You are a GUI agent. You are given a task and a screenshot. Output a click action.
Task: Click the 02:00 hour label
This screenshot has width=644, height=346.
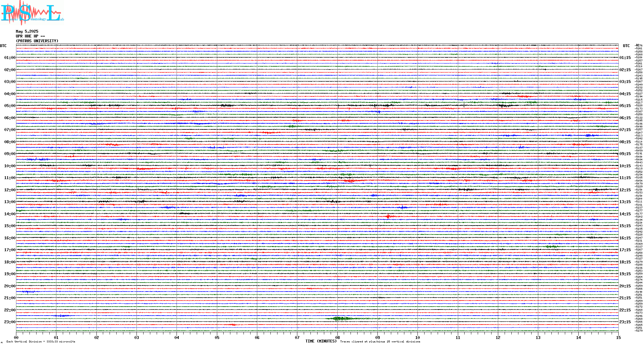[x=10, y=70]
